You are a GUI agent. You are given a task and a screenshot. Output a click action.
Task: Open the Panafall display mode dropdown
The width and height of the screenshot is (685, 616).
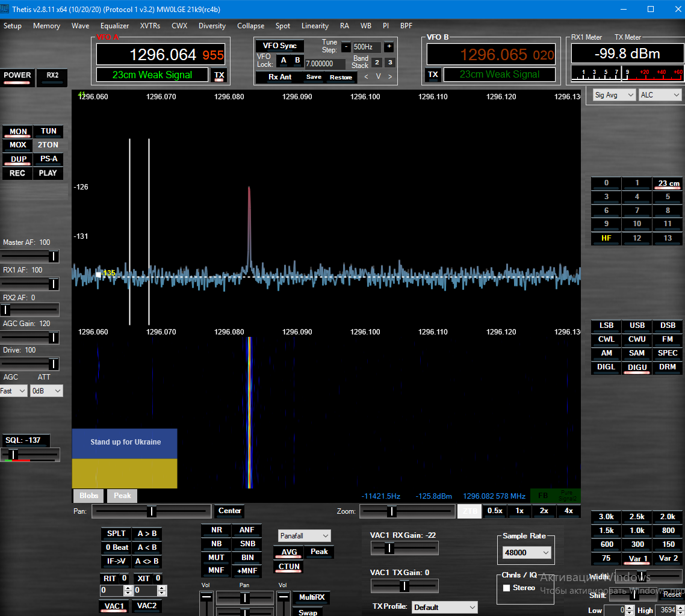pyautogui.click(x=305, y=535)
